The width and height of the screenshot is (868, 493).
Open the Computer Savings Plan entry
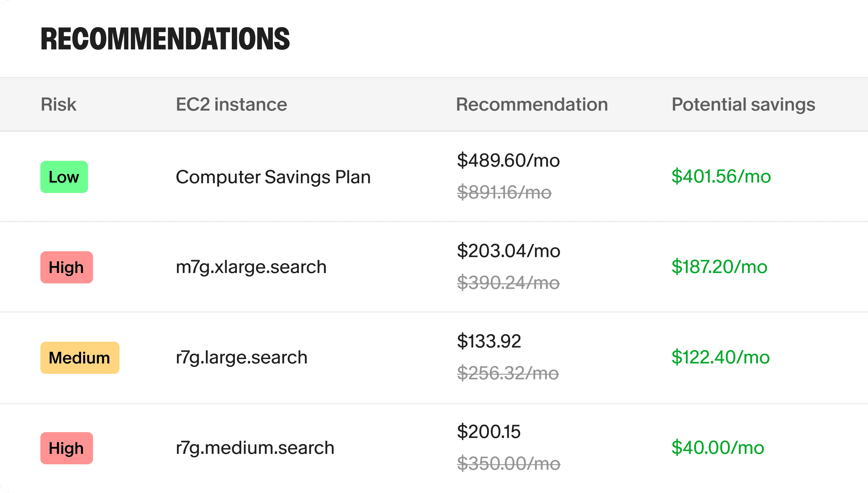273,177
